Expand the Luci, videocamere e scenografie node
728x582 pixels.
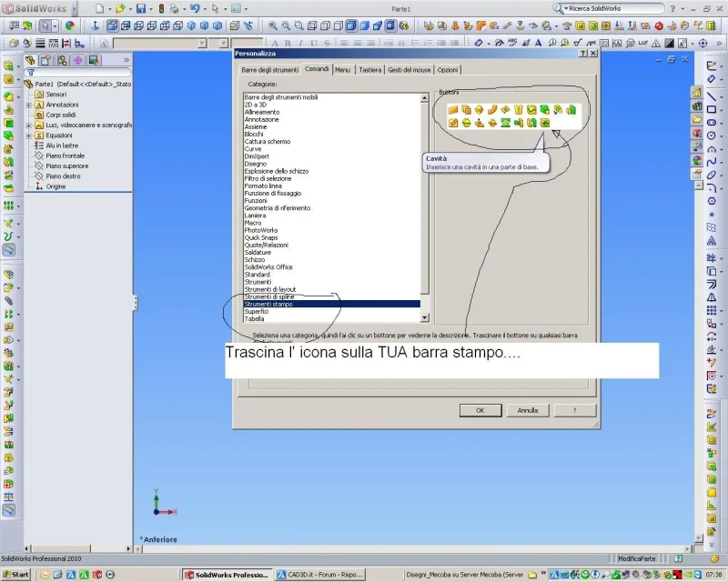[x=29, y=125]
